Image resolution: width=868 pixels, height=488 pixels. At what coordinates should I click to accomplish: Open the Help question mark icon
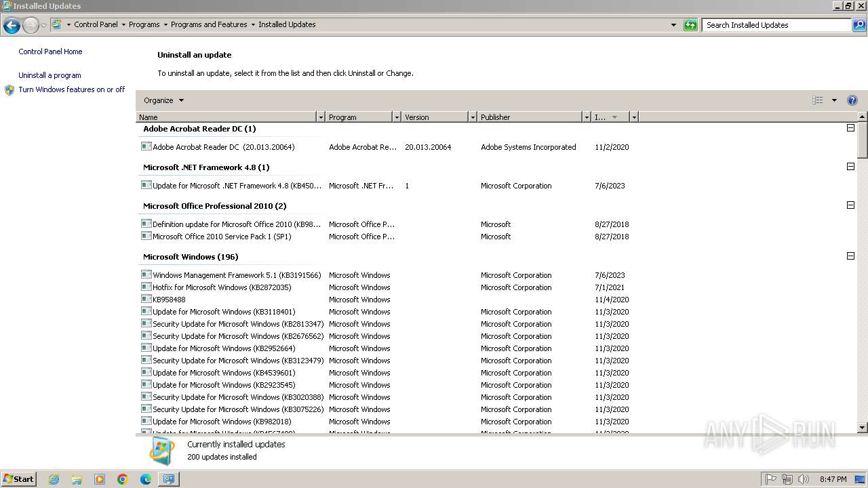click(x=852, y=100)
